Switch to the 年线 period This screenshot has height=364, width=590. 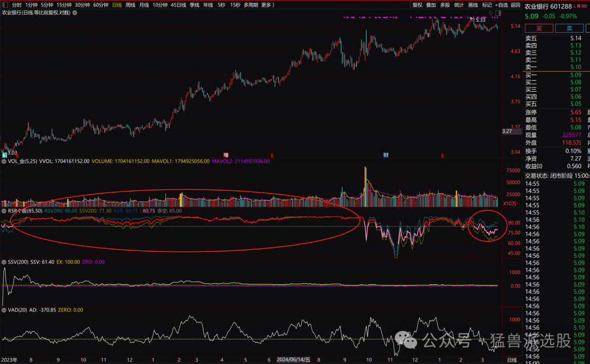[208, 5]
